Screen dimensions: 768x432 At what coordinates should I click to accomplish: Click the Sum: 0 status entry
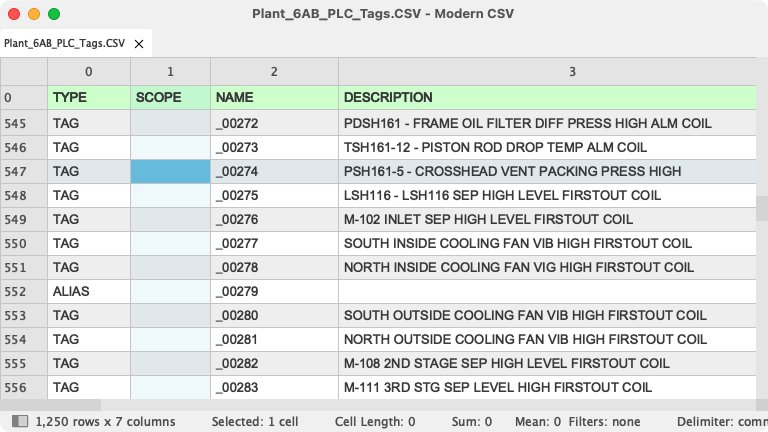pos(472,422)
